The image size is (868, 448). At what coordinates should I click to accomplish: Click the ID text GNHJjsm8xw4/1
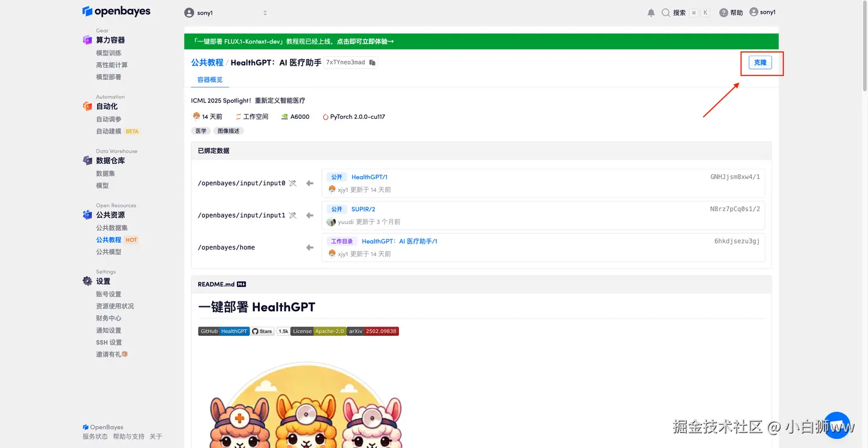(735, 177)
